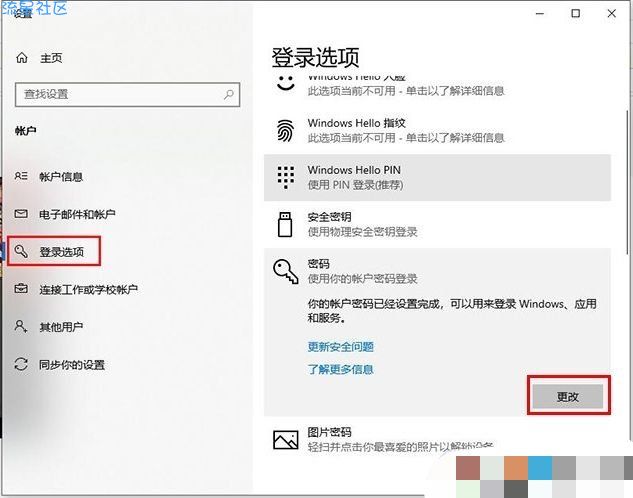Screen dimensions: 633x498
Task: Click the envelope icon for 电子邮件和帐户
Action: coord(21,213)
